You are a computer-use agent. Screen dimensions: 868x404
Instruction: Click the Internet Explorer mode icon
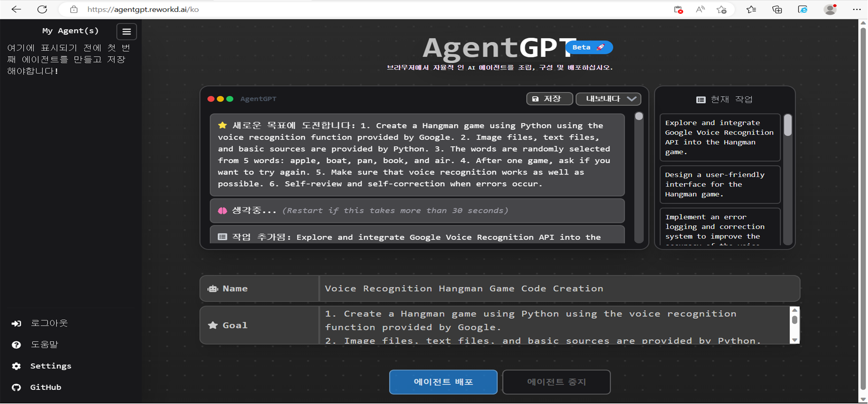tap(803, 9)
